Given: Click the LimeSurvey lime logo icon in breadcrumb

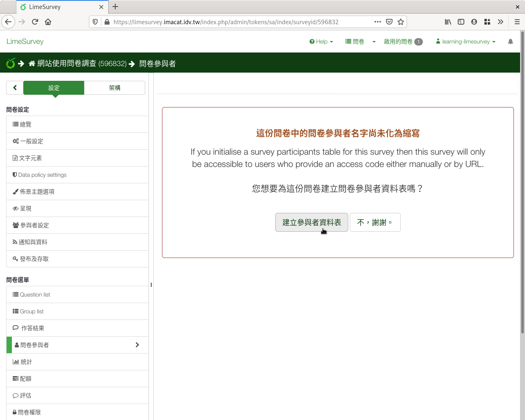Looking at the screenshot, I should [x=11, y=63].
